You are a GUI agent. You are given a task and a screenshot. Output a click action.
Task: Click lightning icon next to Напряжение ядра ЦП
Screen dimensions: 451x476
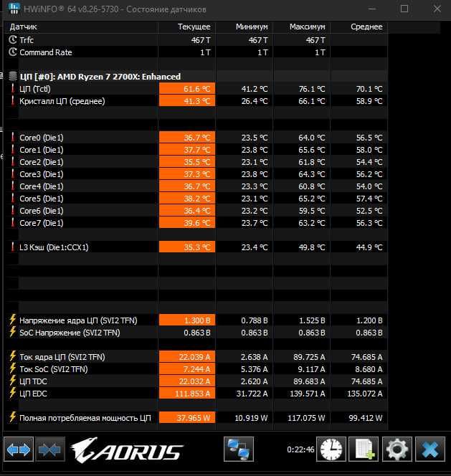pos(12,320)
